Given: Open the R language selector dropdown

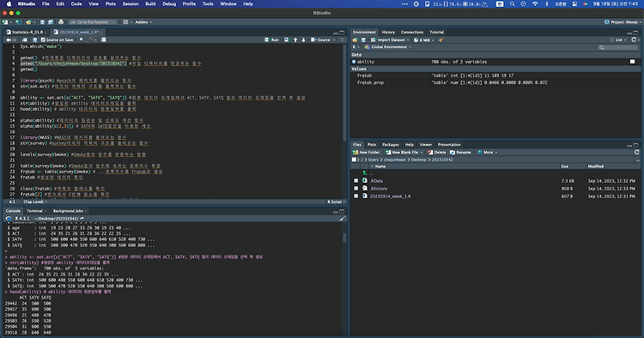Looking at the screenshot, I should (355, 47).
